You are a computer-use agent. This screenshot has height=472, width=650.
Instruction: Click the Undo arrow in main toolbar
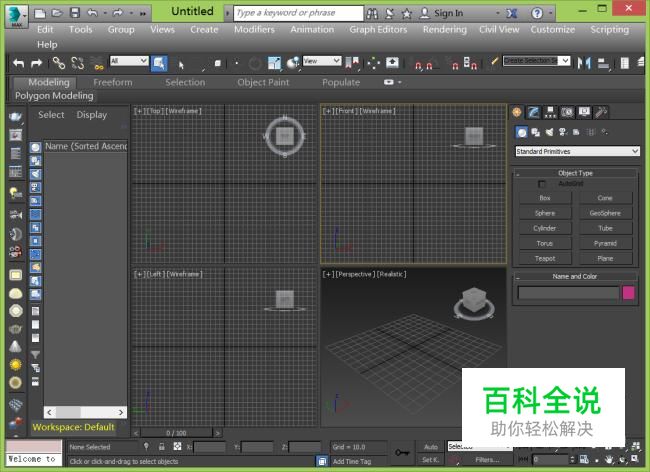pos(19,63)
